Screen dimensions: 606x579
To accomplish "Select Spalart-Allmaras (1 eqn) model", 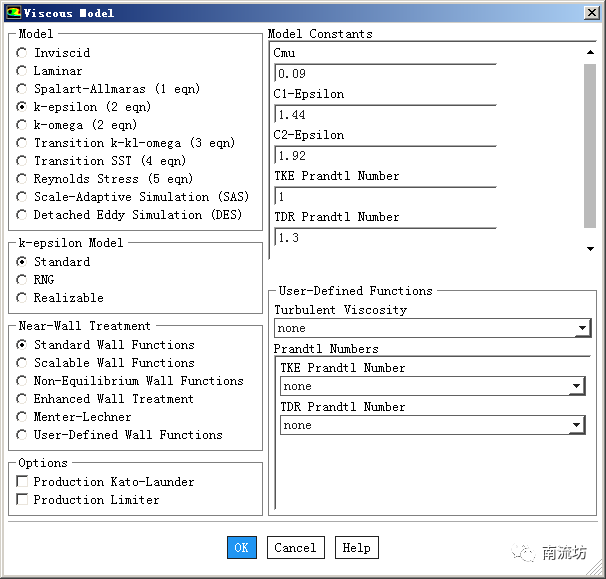I will pyautogui.click(x=22, y=89).
